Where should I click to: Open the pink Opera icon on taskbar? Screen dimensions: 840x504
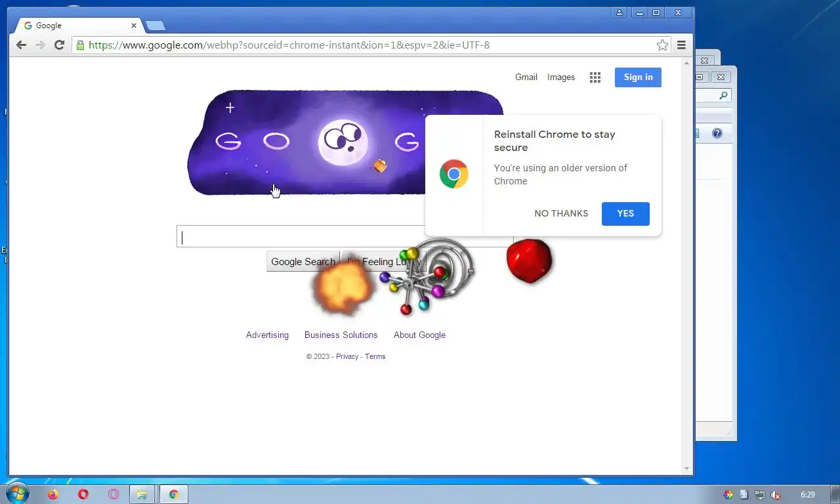[x=114, y=494]
